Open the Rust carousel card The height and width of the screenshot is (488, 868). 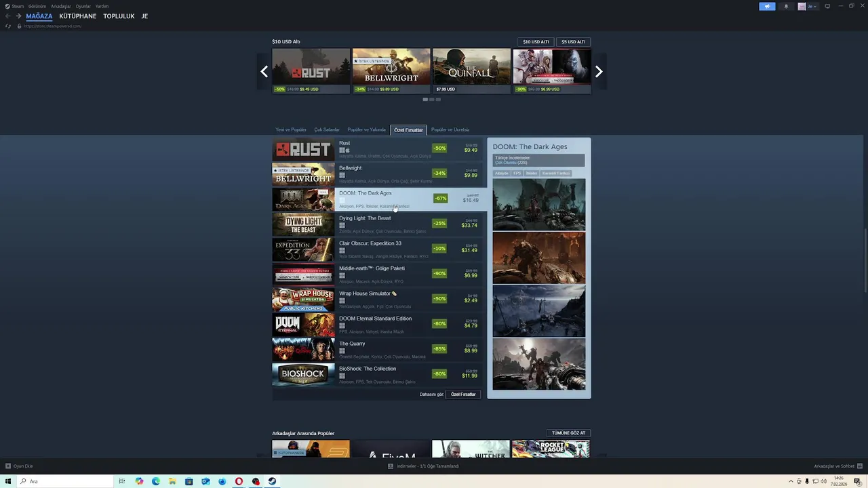[x=311, y=70]
